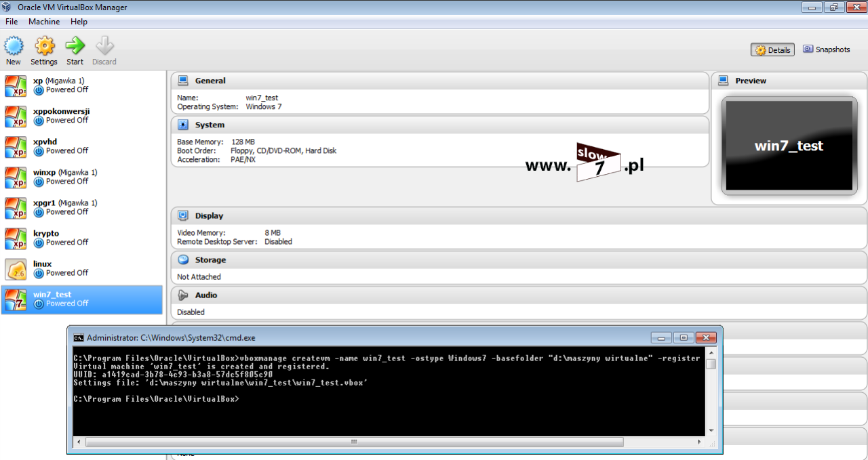Click the cmd window vertical scrollbar down arrow
868x460 pixels.
point(711,430)
